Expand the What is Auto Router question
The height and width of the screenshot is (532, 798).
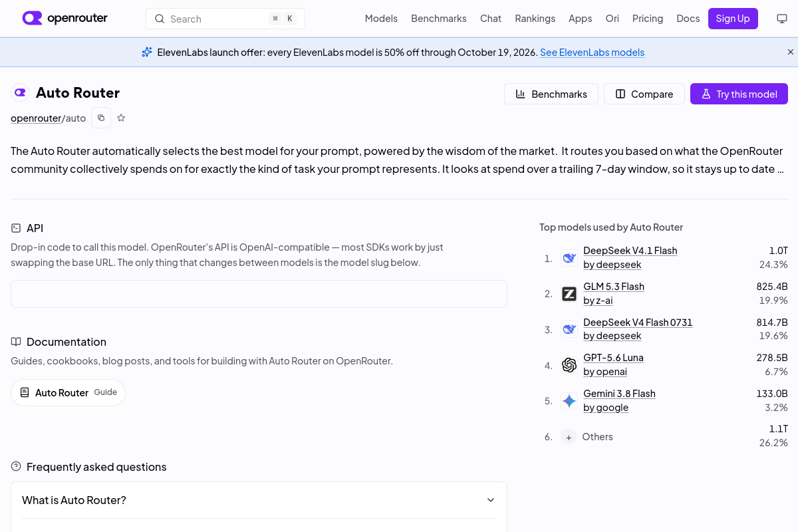pos(259,500)
